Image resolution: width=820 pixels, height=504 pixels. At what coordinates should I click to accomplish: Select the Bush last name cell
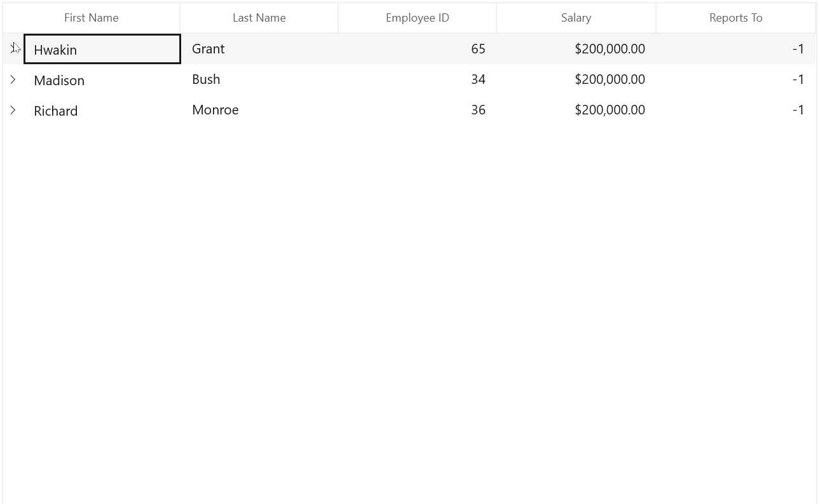[259, 79]
